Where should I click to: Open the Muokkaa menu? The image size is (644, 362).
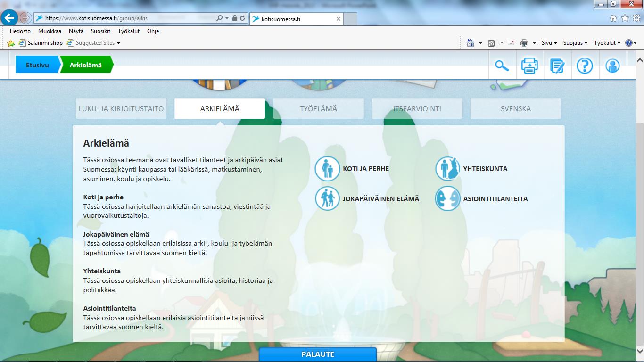[50, 31]
